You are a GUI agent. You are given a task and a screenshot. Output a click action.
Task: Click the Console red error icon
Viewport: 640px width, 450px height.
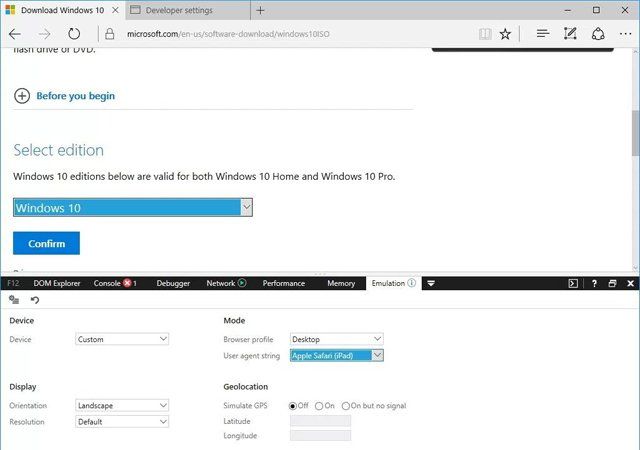pos(127,283)
